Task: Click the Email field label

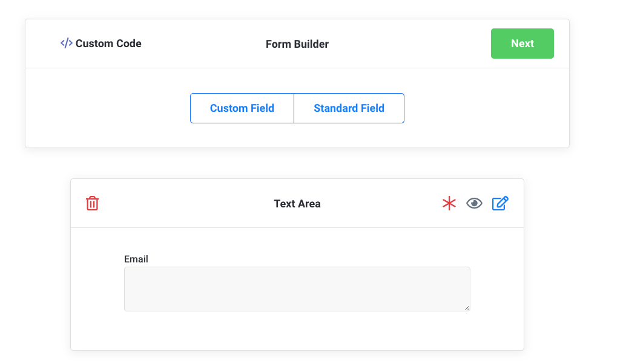Action: [x=136, y=259]
